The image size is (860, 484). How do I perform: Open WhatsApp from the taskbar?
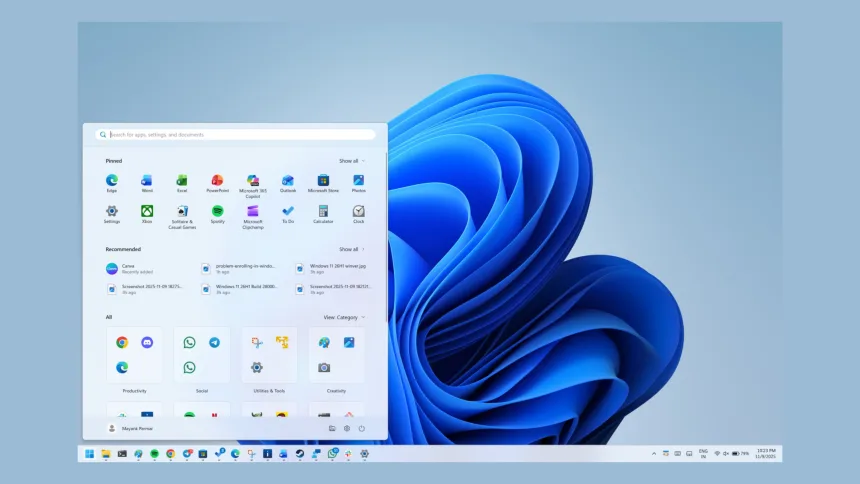click(332, 454)
